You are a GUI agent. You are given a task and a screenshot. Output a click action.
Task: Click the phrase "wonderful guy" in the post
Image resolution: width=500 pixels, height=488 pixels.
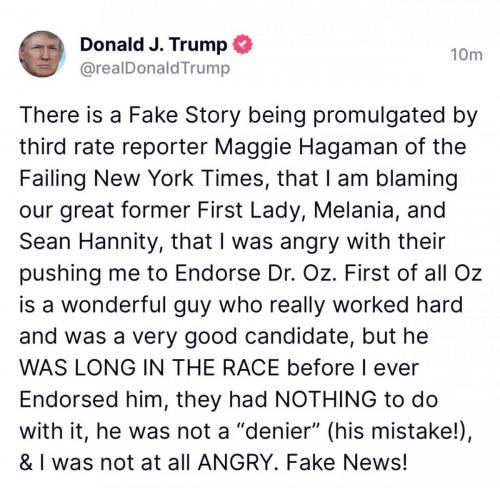pos(137,306)
